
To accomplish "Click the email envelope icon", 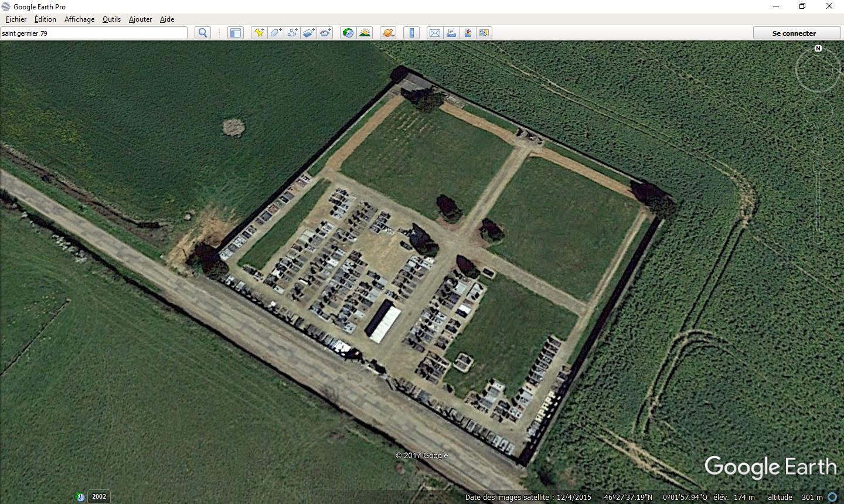I will (435, 33).
